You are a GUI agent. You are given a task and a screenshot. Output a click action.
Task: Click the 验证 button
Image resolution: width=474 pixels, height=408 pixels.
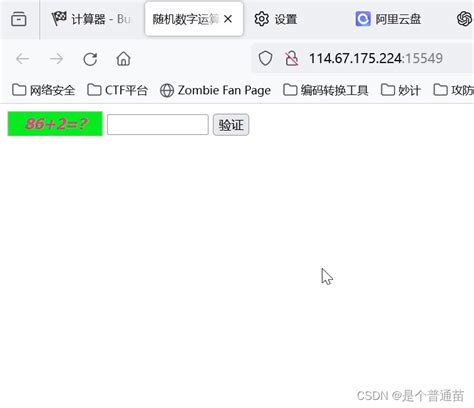231,125
